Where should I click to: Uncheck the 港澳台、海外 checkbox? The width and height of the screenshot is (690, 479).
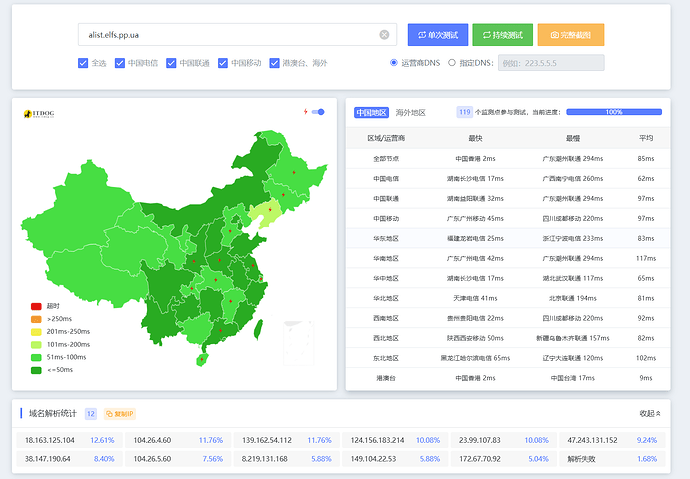click(274, 63)
